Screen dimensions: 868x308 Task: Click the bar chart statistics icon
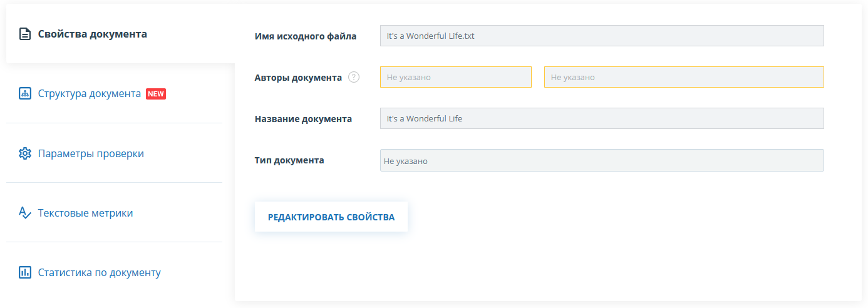(x=24, y=272)
